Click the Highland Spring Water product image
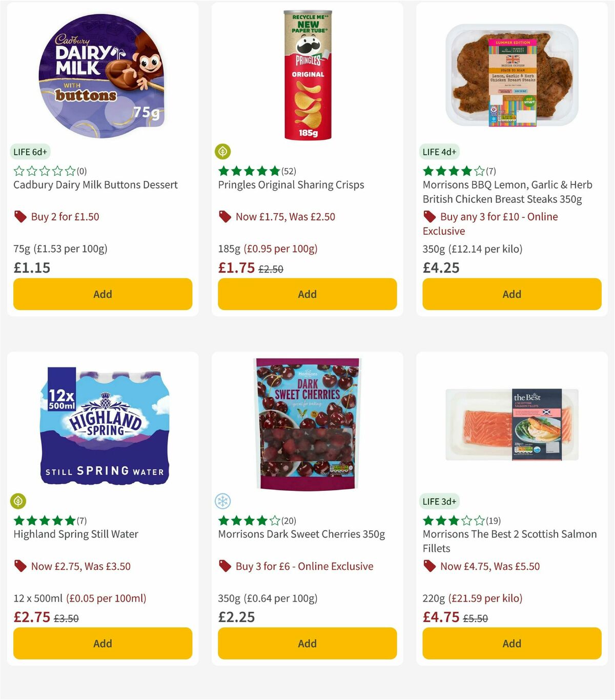The image size is (615, 700). (102, 430)
